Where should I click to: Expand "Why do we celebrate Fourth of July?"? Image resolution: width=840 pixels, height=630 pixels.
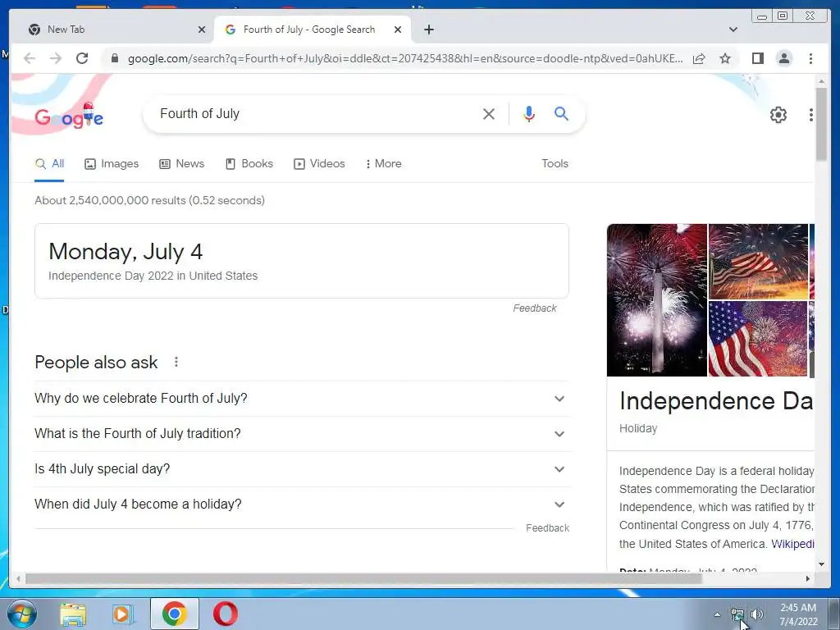[302, 399]
